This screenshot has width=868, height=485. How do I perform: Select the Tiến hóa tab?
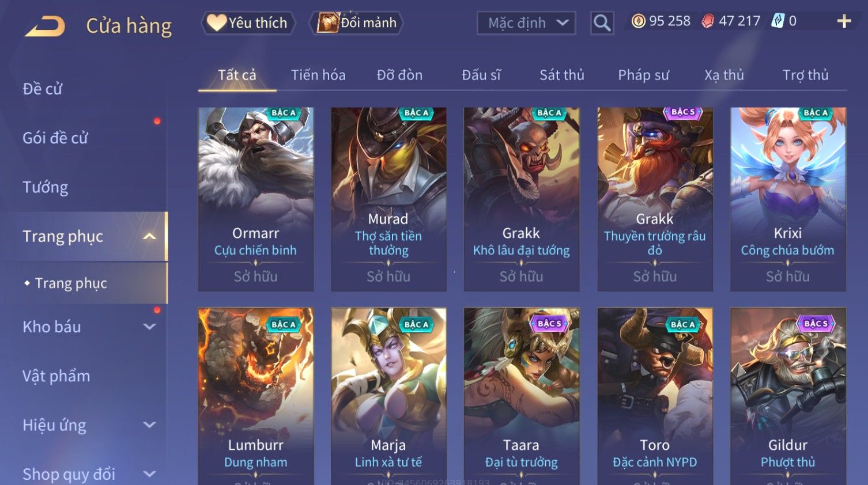(318, 75)
